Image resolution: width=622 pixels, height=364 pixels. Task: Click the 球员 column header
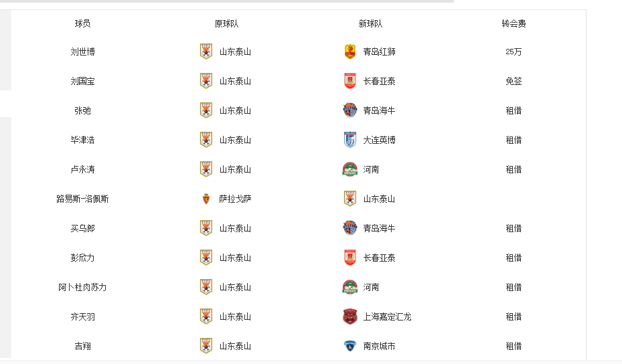pyautogui.click(x=82, y=23)
